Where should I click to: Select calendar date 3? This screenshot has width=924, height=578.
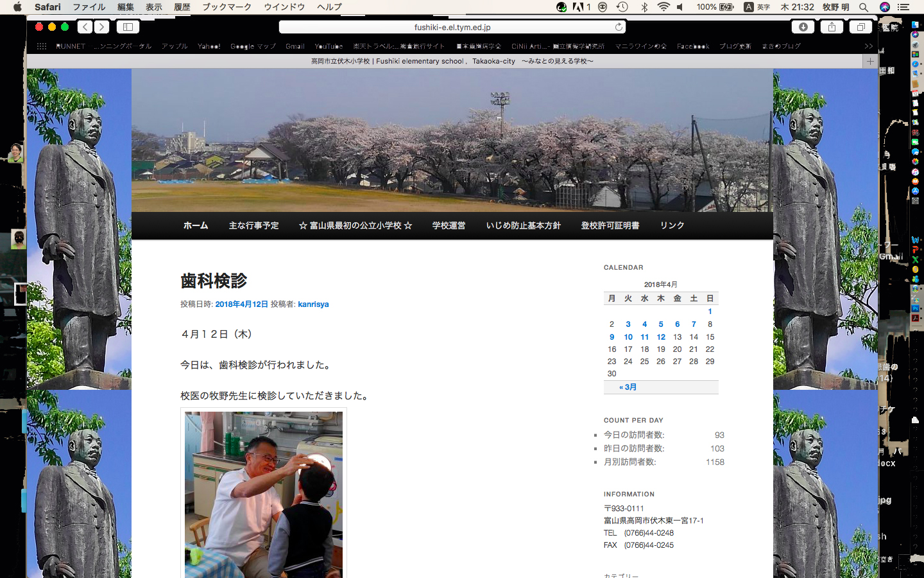[628, 324]
